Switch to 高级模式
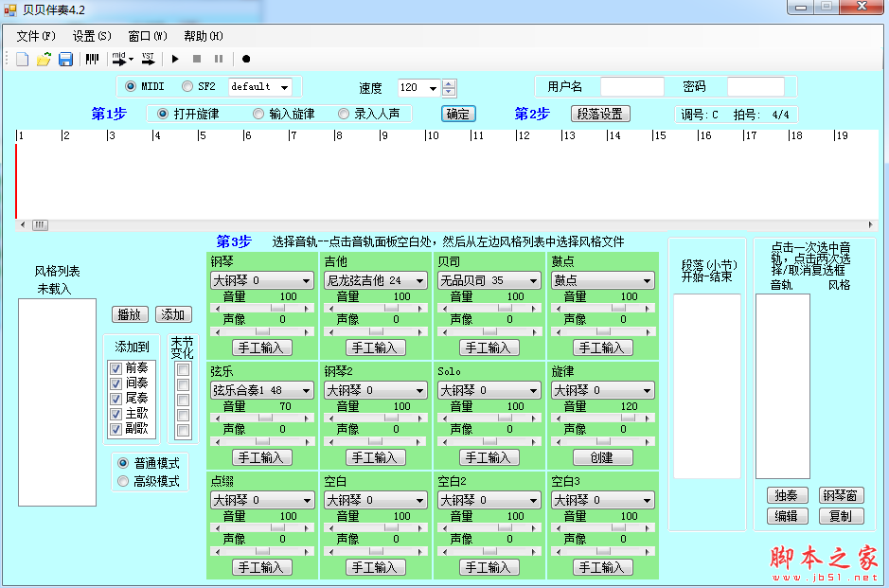This screenshot has width=889, height=588. 123,481
